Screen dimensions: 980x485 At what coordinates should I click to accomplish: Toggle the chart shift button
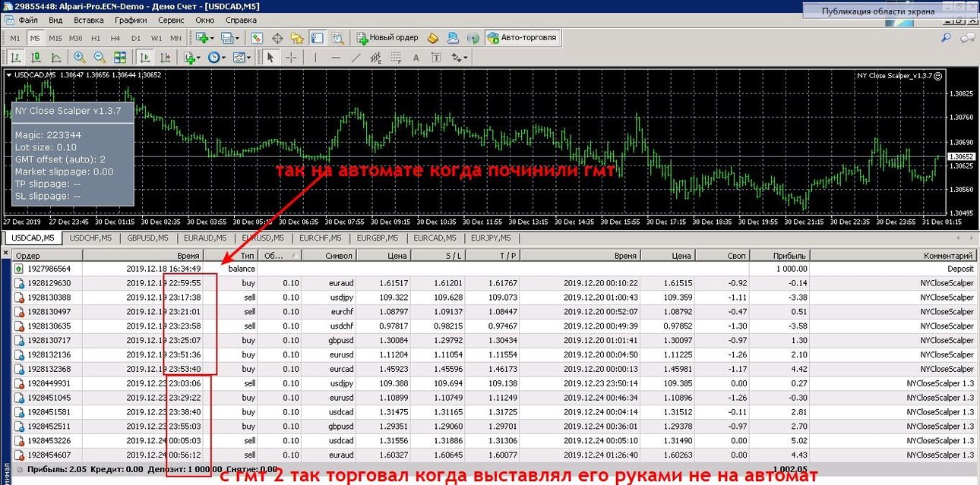click(x=165, y=57)
